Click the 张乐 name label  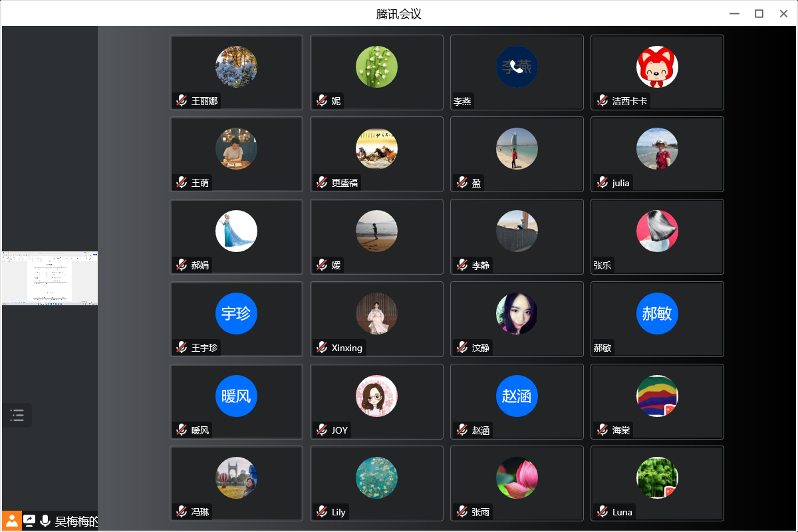click(x=602, y=265)
